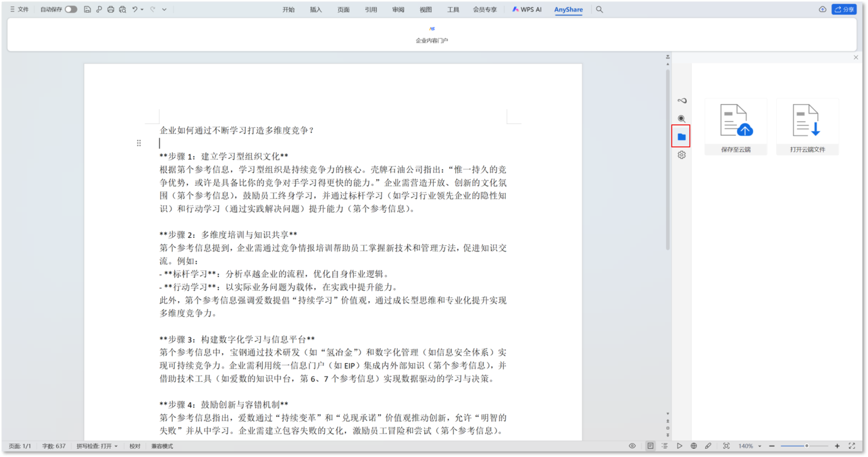Open sidebar settings gear icon
This screenshot has width=868, height=457.
click(681, 155)
